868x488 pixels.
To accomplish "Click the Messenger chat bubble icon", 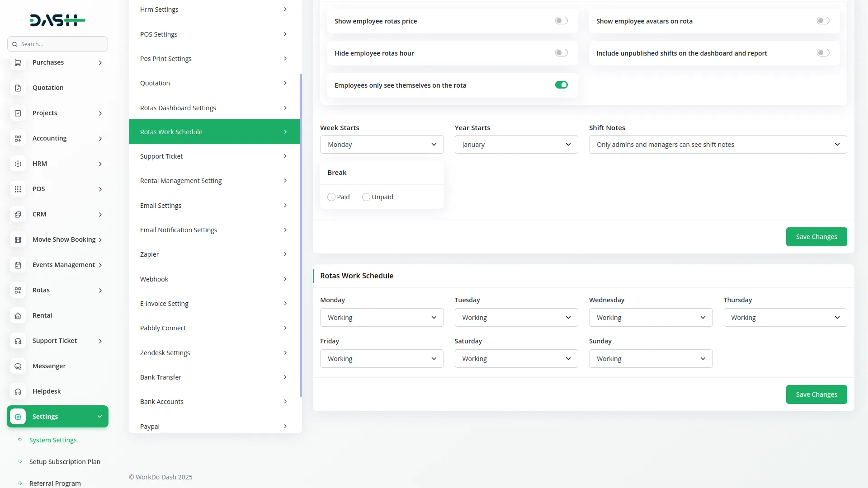I will point(18,366).
